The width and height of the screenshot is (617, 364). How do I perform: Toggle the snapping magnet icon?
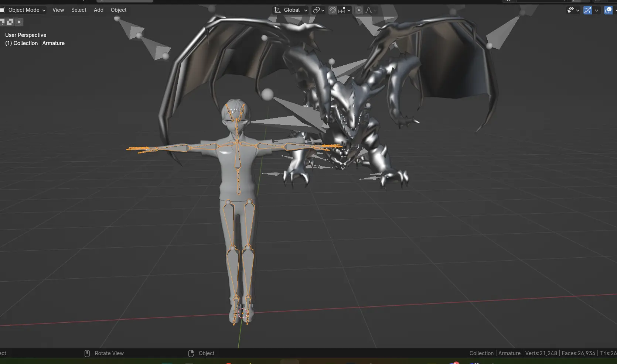(x=333, y=10)
